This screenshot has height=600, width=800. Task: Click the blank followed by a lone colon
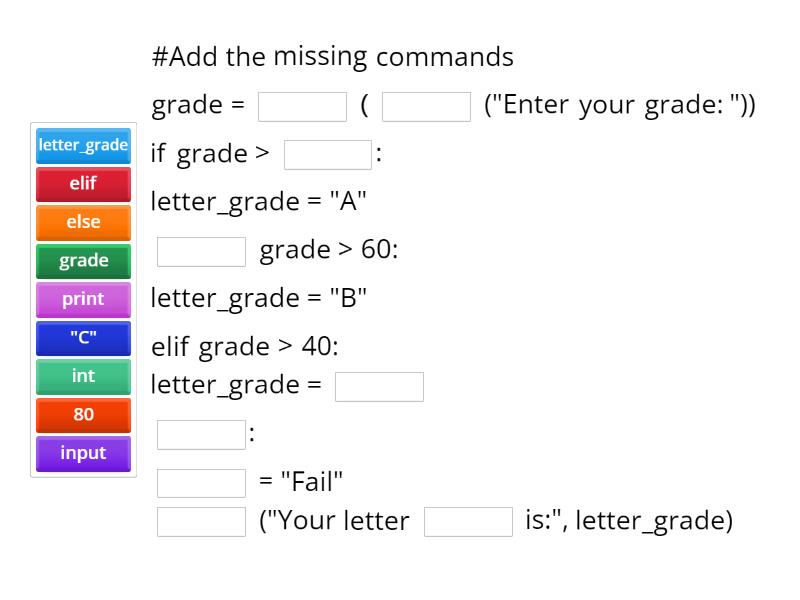[x=201, y=435]
